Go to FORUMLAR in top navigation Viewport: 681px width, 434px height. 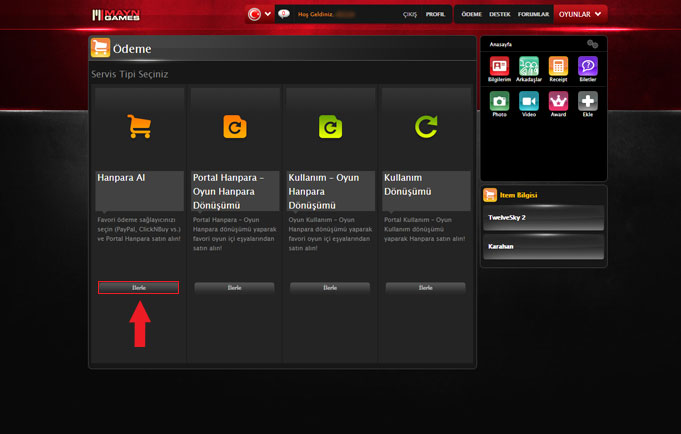click(533, 14)
